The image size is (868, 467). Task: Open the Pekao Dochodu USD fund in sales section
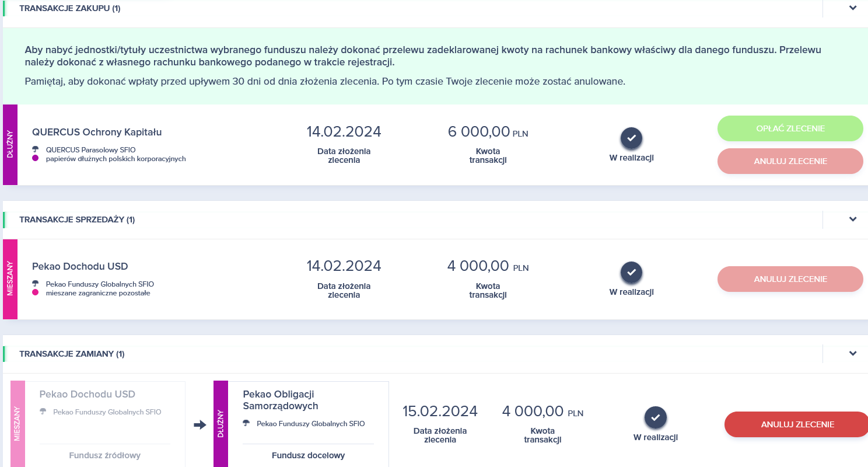(80, 266)
